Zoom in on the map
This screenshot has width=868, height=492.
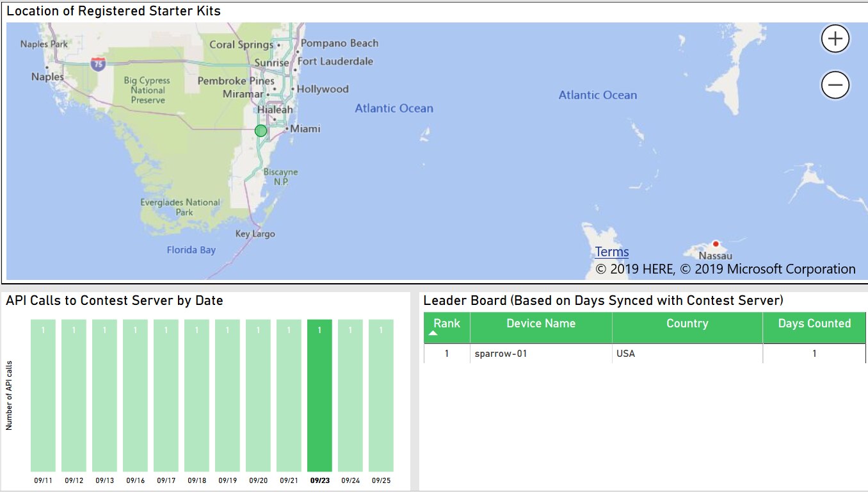pyautogui.click(x=835, y=39)
